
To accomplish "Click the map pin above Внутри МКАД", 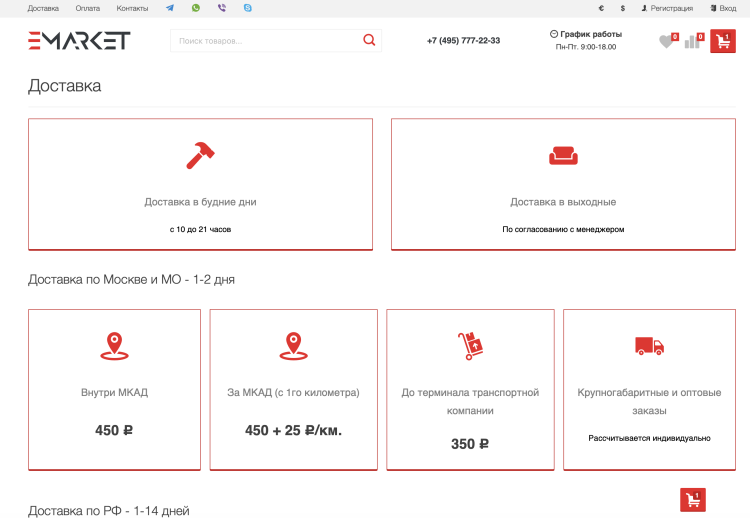I will tap(114, 346).
